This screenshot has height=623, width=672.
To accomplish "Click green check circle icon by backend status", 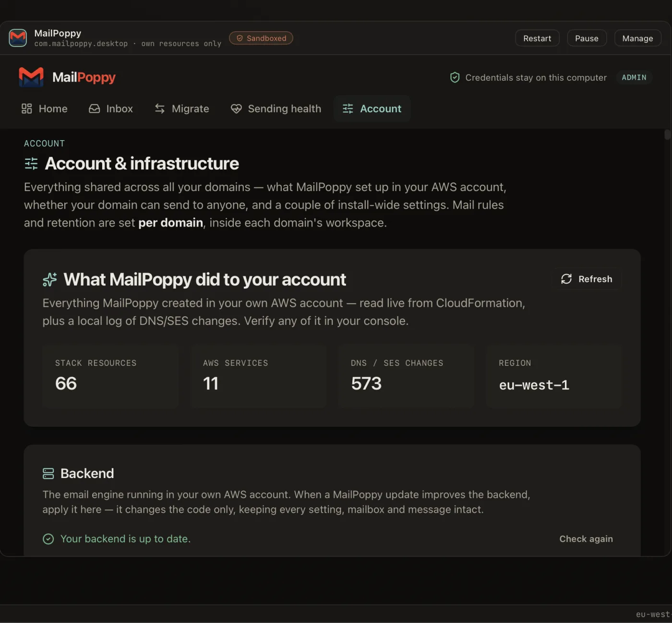I will pyautogui.click(x=48, y=539).
